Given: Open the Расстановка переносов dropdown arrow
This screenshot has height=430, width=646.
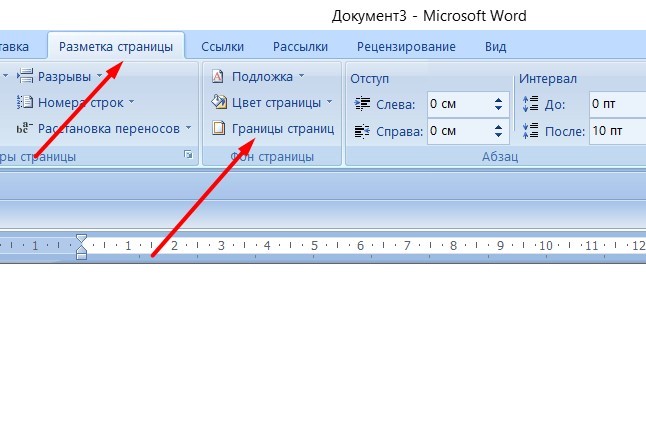Looking at the screenshot, I should pos(188,128).
